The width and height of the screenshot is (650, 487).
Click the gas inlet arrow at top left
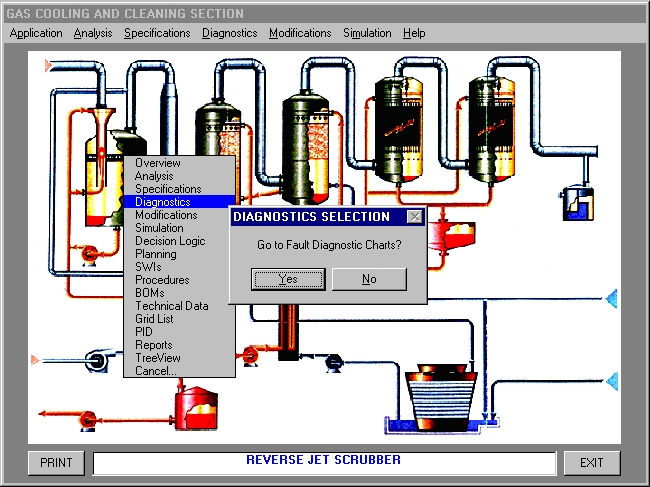click(x=49, y=65)
